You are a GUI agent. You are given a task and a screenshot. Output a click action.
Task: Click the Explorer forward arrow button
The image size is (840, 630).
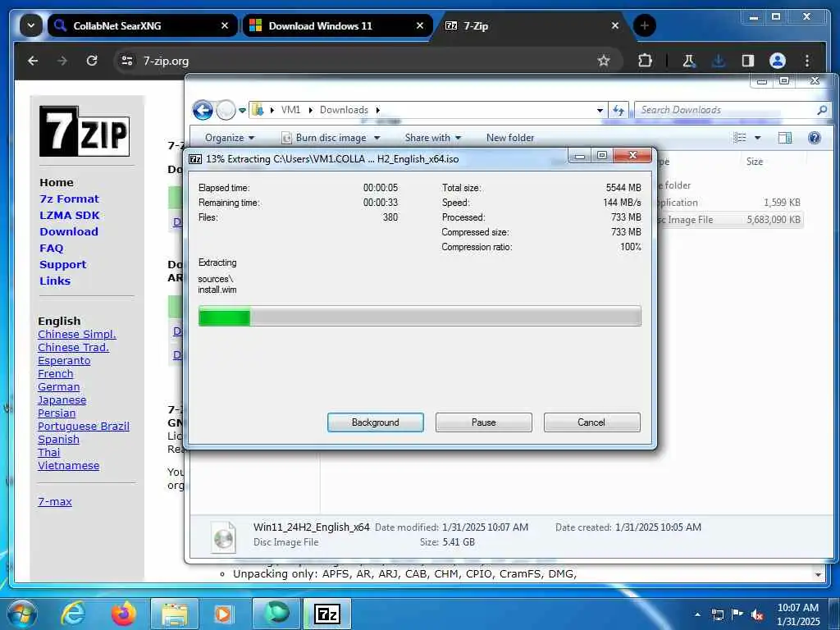[226, 111]
